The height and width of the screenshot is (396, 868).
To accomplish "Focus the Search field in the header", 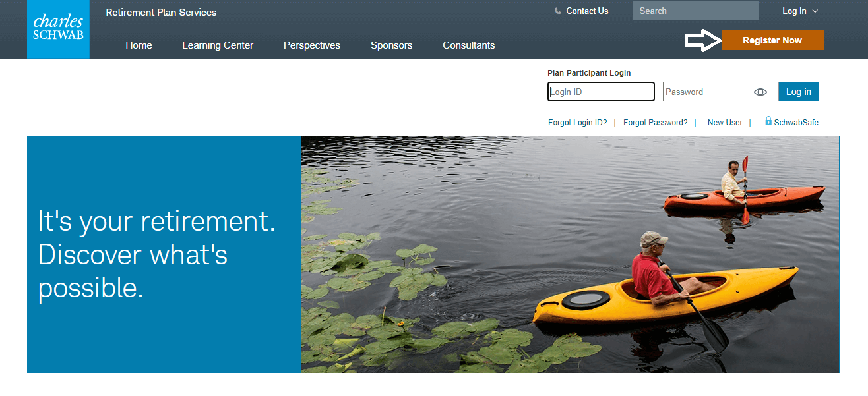I will tap(696, 11).
